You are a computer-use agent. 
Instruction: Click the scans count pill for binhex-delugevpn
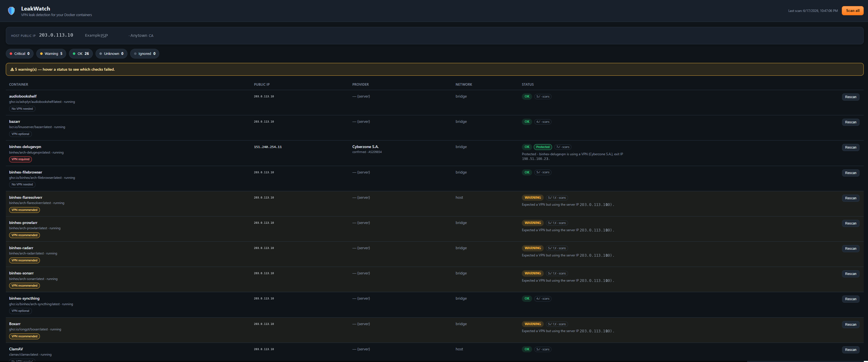tap(563, 147)
